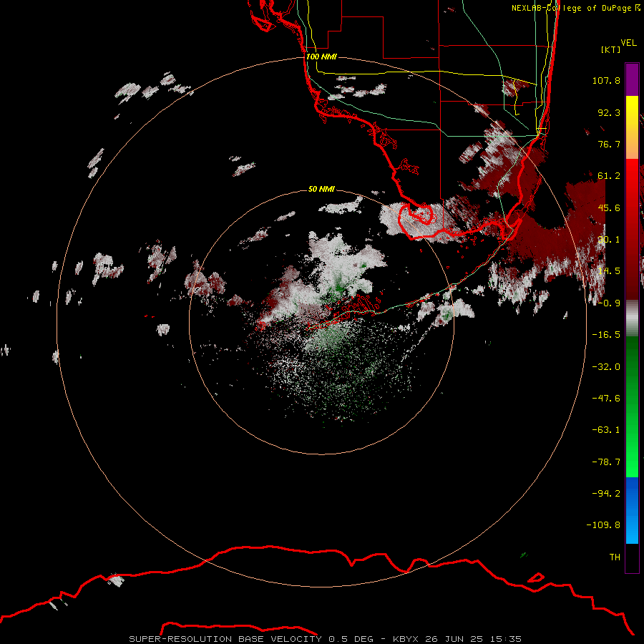
Task: Select the 30.1 velocity scale value
Action: 609,240
